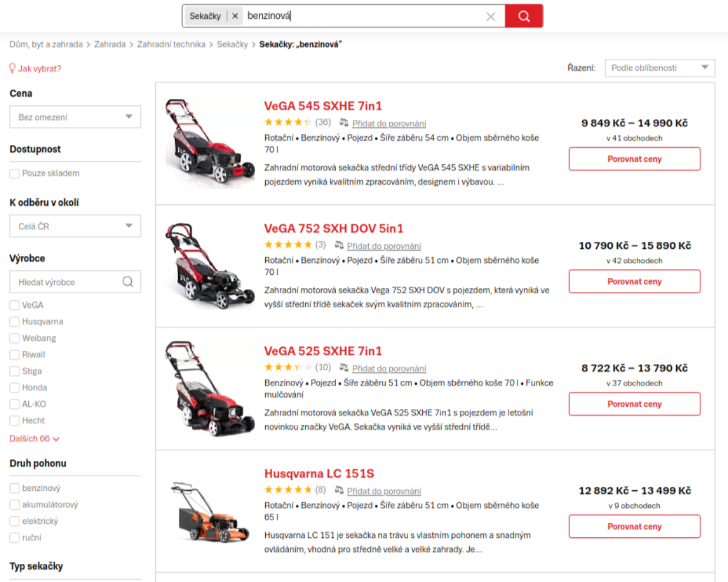Add VeGA 752 SXH DOV to comparison link
This screenshot has width=728, height=582.
(x=384, y=246)
